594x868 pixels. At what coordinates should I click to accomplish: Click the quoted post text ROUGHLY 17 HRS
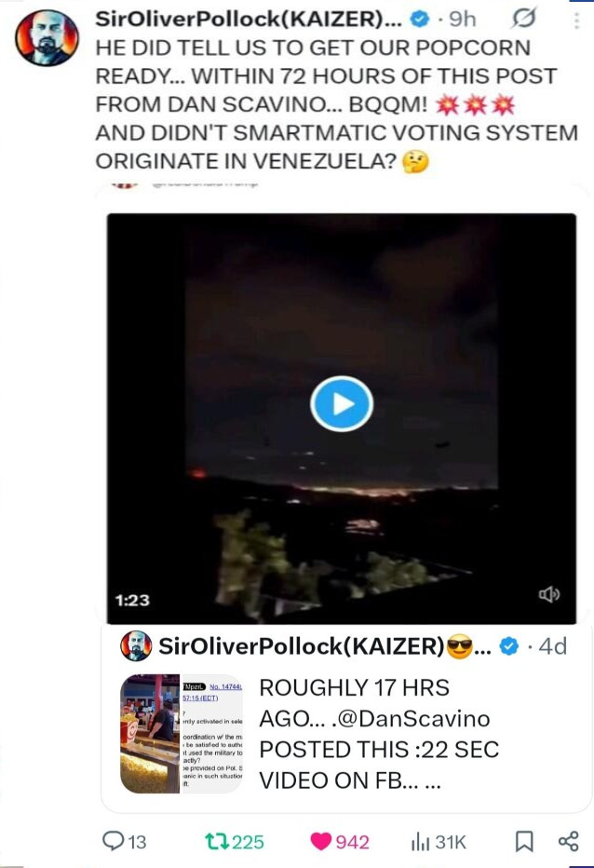(355, 687)
